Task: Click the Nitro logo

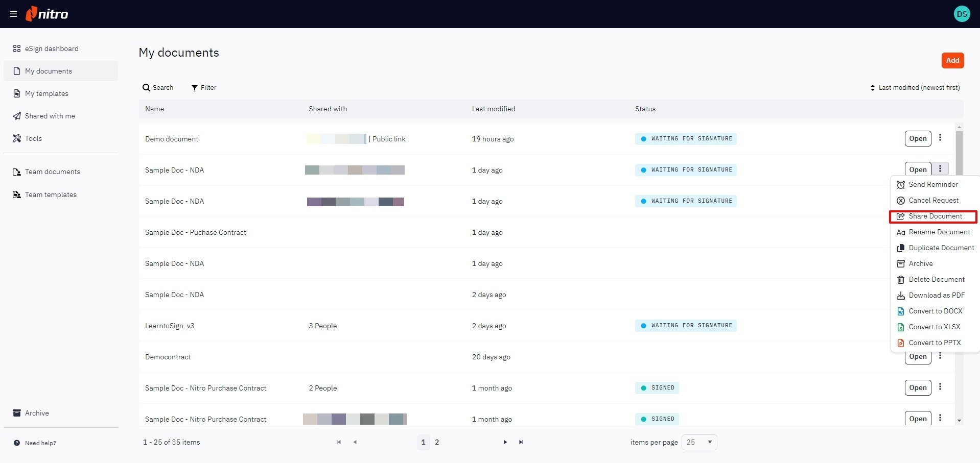Action: point(47,14)
